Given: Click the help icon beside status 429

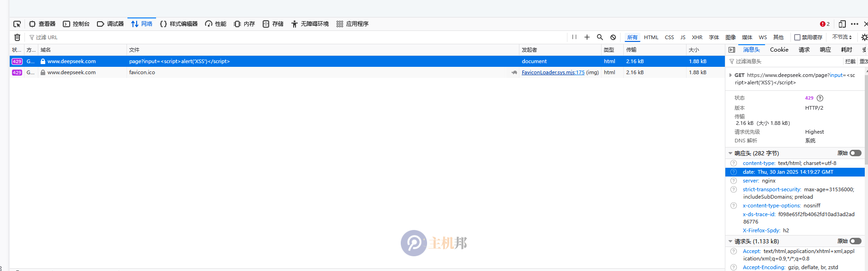Looking at the screenshot, I should 820,98.
